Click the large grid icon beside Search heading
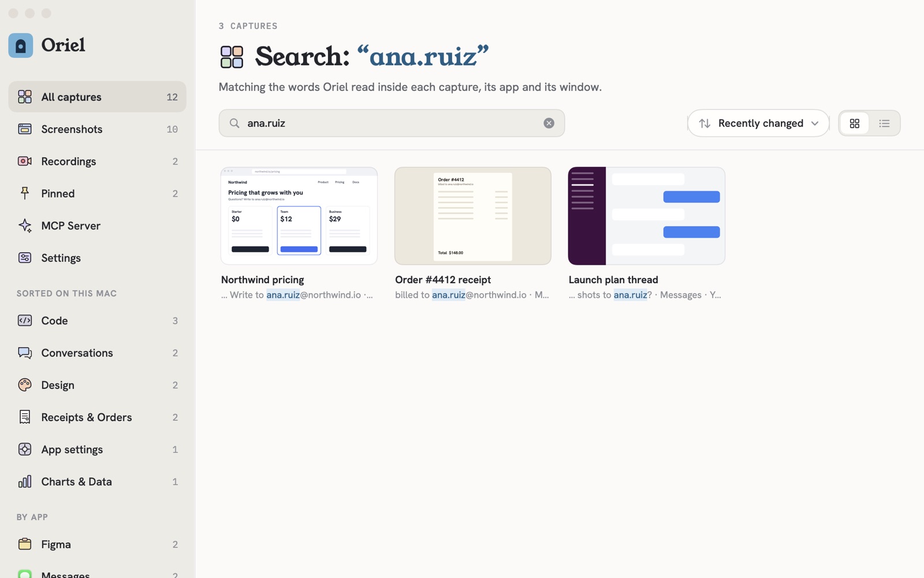This screenshot has width=924, height=578. click(232, 57)
